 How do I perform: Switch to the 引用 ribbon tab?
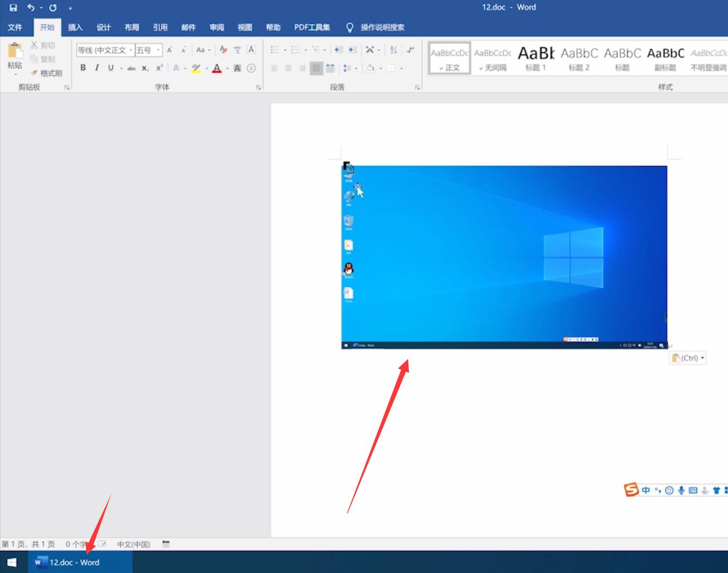coord(160,27)
